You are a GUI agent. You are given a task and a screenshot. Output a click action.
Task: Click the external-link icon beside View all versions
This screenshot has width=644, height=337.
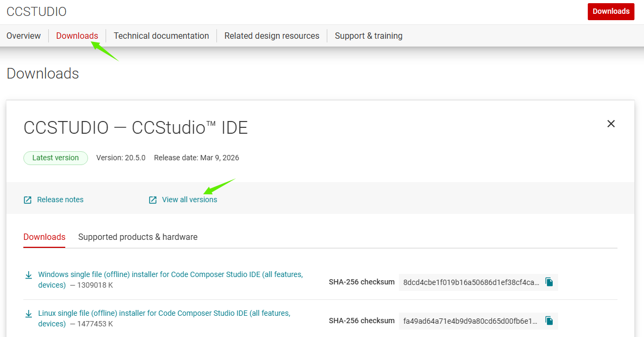[153, 200]
